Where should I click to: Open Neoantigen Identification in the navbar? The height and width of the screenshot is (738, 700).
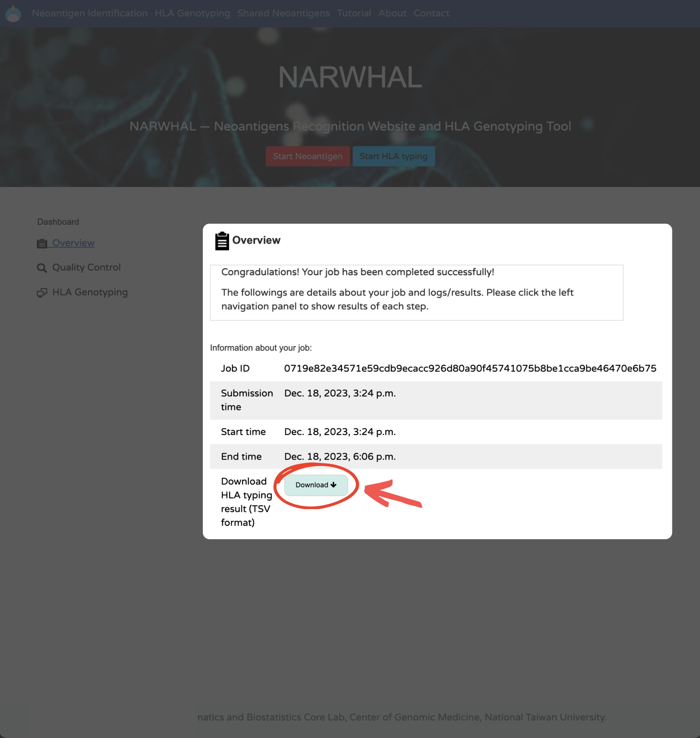(89, 13)
